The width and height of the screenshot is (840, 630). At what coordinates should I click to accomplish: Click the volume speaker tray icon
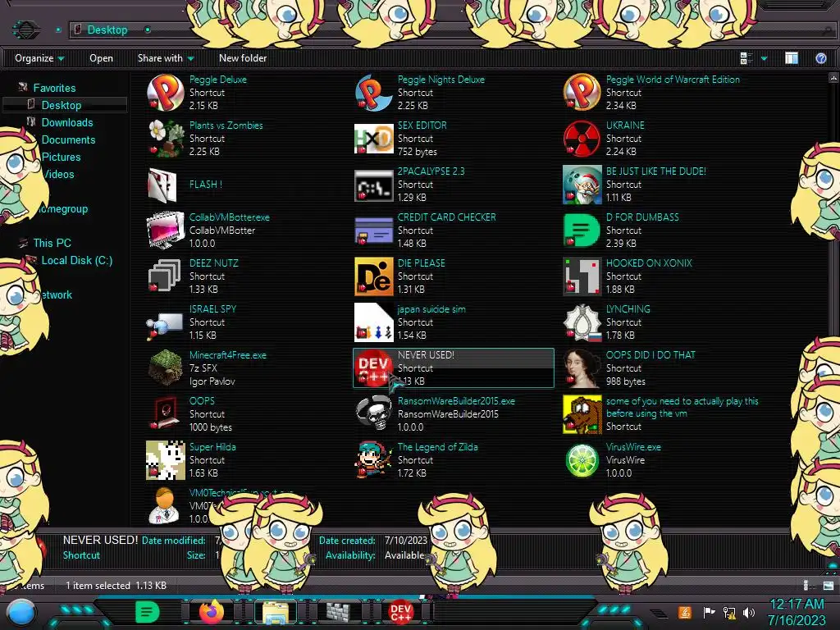tap(750, 612)
